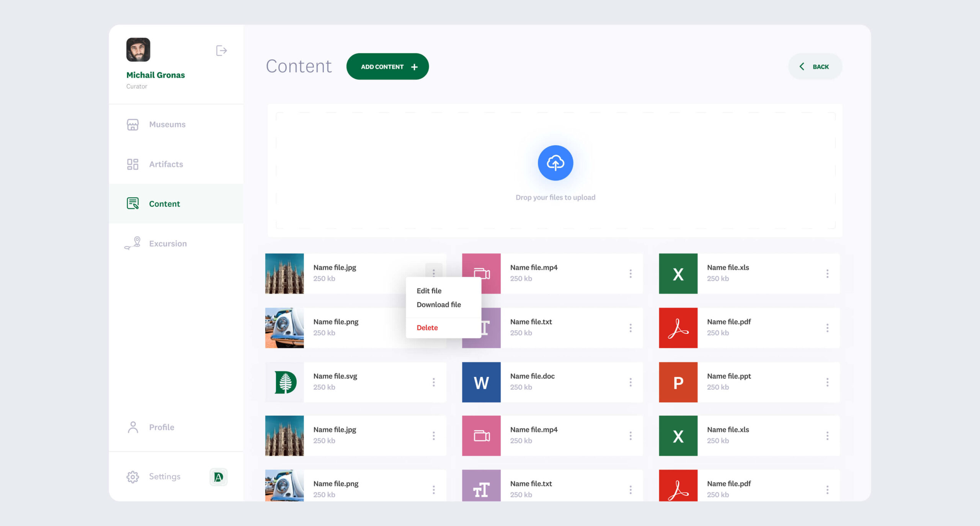Viewport: 980px width, 526px height.
Task: Open kebab menu for first Name file.mp4
Action: click(630, 274)
